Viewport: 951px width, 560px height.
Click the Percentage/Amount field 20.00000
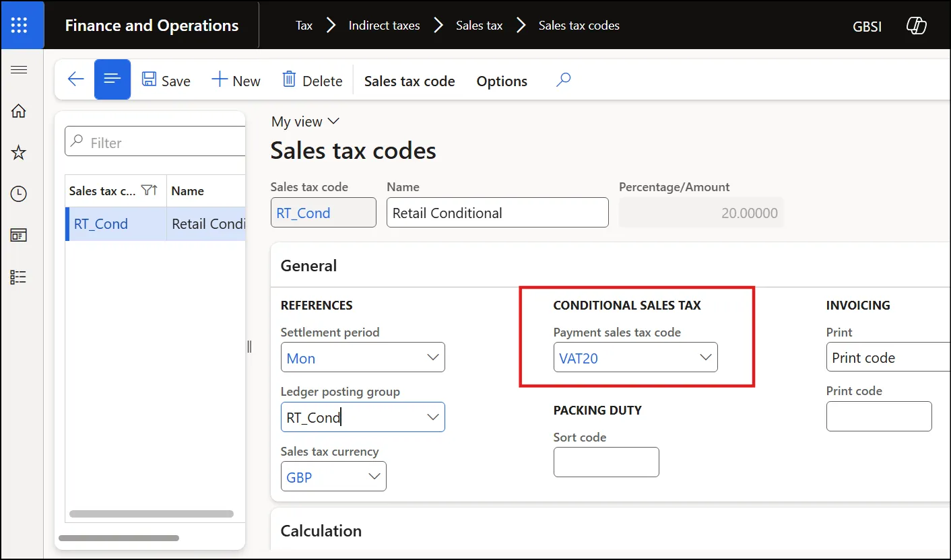pos(701,213)
